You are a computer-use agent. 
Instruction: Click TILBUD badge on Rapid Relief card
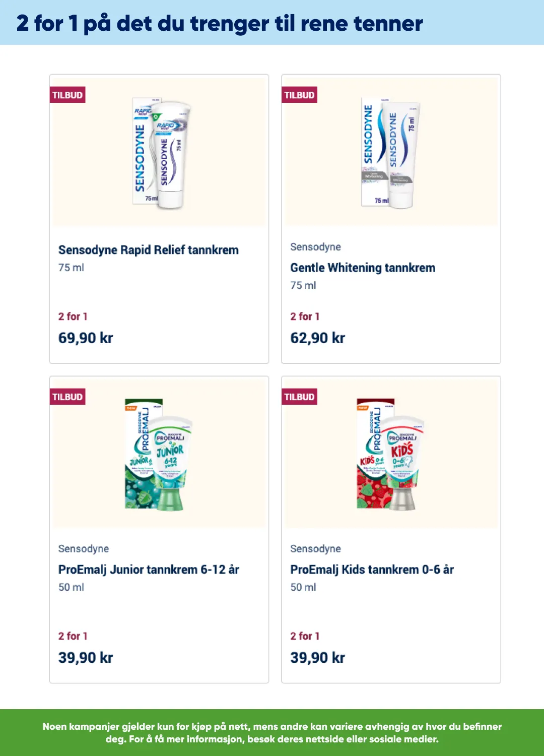[67, 95]
